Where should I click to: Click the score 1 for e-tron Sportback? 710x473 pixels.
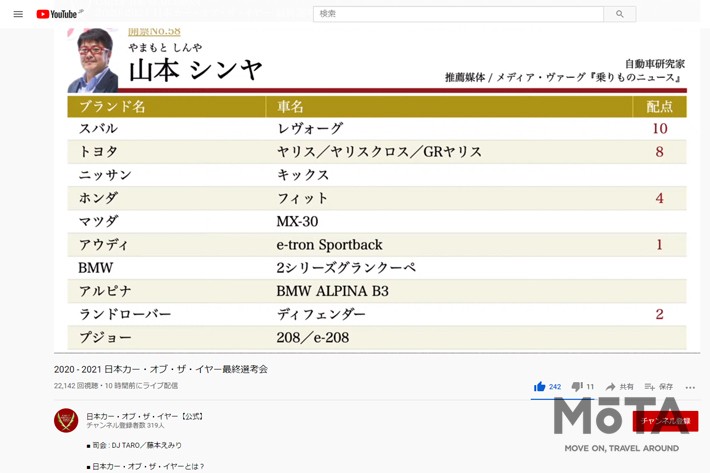(659, 245)
